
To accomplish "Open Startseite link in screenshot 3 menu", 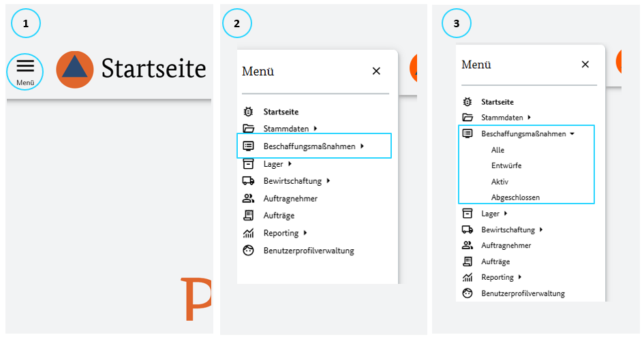I will point(497,102).
